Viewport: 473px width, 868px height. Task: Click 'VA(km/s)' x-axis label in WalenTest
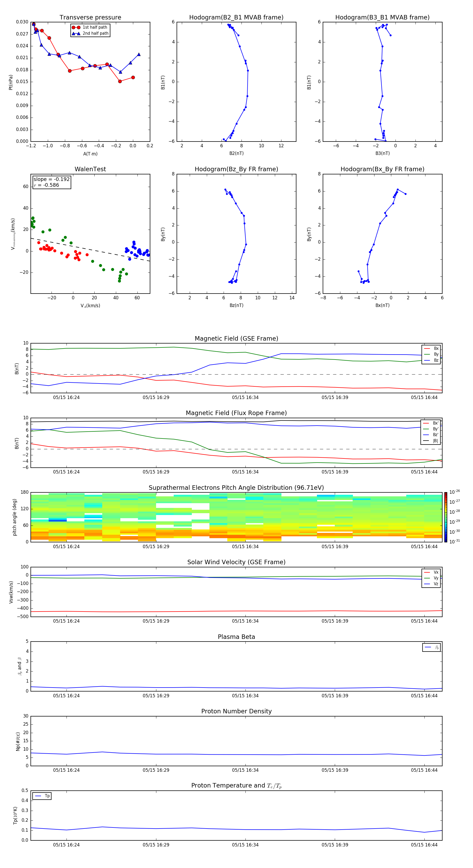tap(90, 306)
